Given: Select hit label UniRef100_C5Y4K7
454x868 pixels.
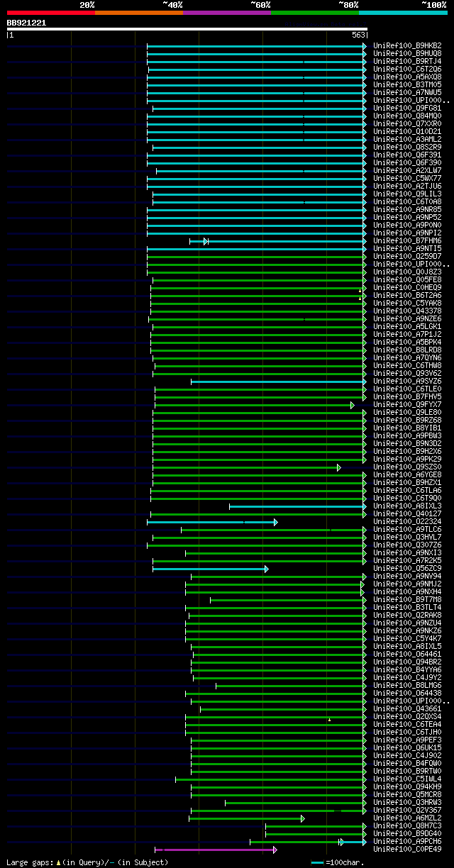Looking at the screenshot, I should click(408, 639).
